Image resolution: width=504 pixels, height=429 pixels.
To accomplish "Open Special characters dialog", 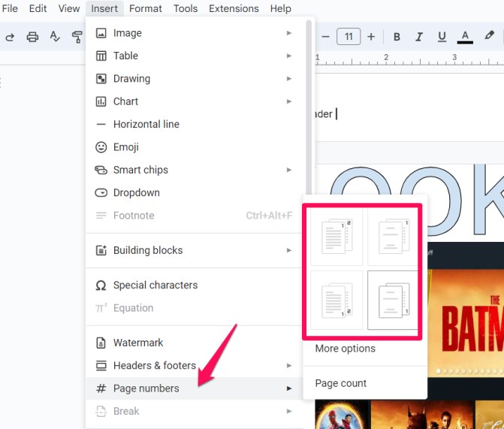I will click(x=195, y=285).
